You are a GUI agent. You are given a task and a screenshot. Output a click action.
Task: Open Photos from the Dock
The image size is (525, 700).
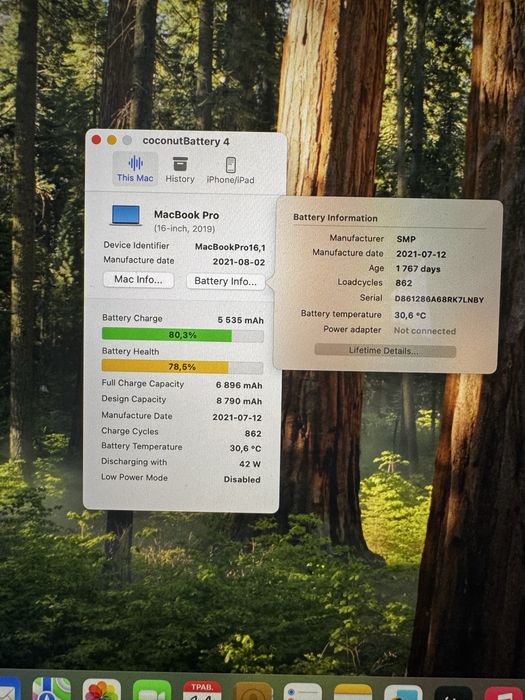pos(102,690)
